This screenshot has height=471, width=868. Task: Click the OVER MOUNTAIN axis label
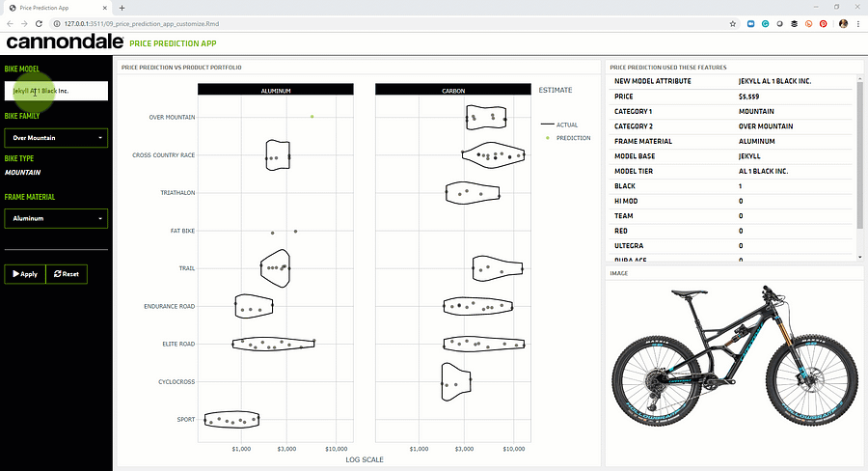coord(172,117)
